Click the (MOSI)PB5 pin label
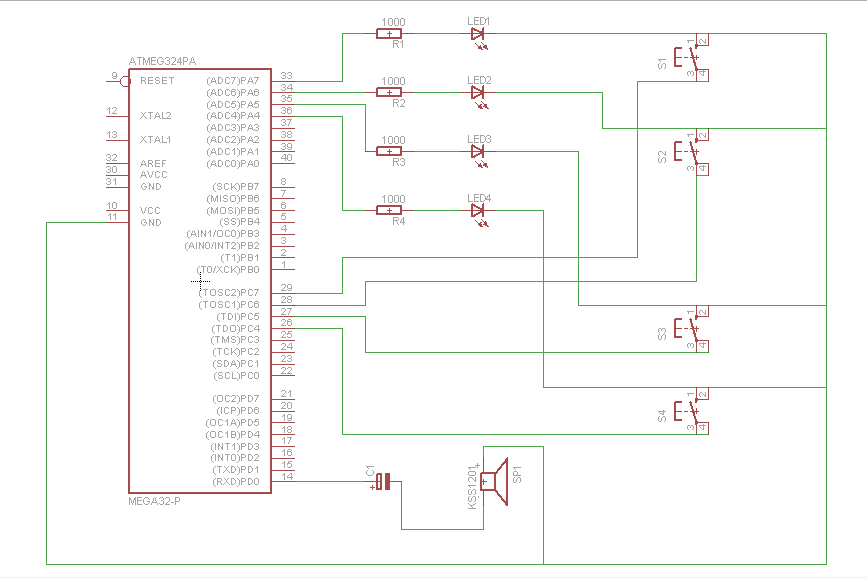This screenshot has width=867, height=578. (x=233, y=211)
